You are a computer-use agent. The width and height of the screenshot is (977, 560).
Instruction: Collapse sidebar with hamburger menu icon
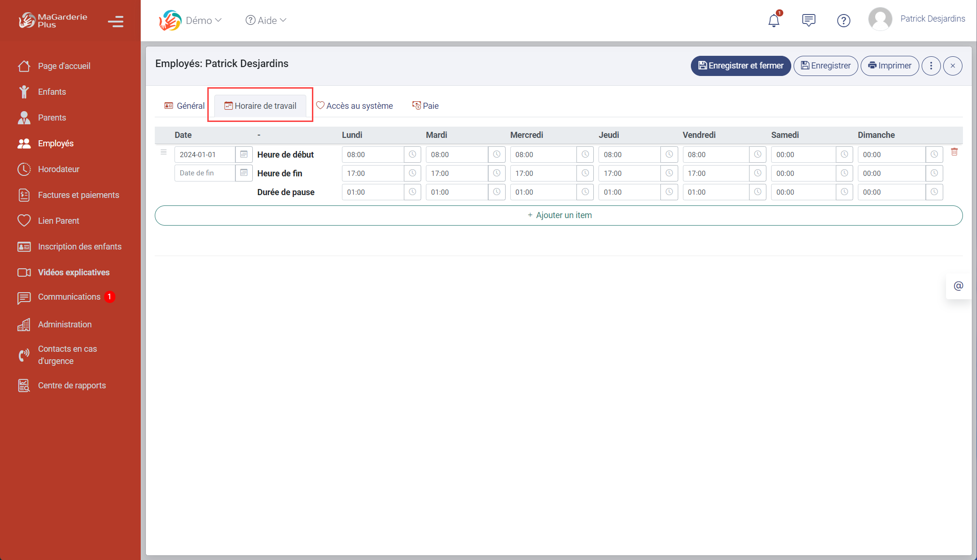(115, 22)
